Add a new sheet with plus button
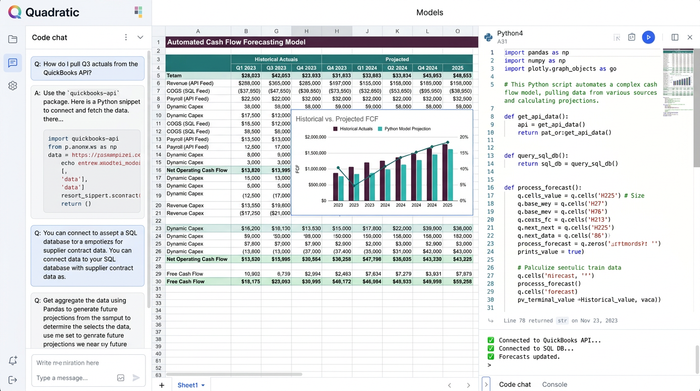700x391 pixels. pos(162,385)
